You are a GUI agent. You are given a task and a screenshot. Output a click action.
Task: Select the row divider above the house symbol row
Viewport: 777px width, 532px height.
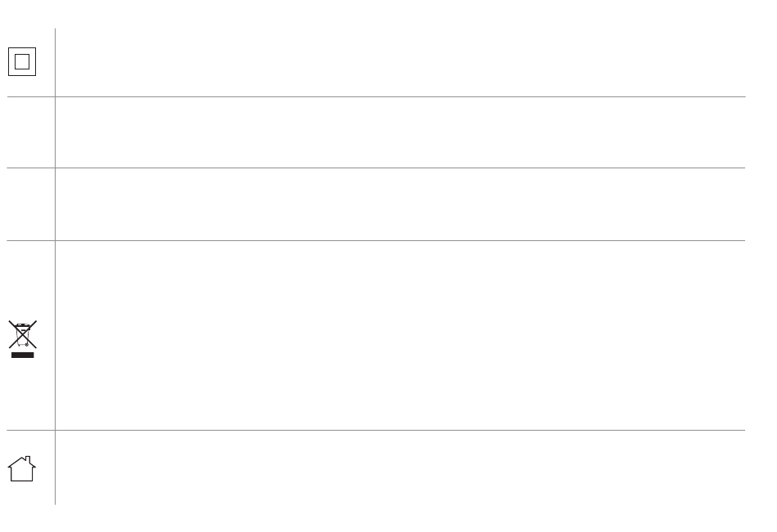(376, 430)
